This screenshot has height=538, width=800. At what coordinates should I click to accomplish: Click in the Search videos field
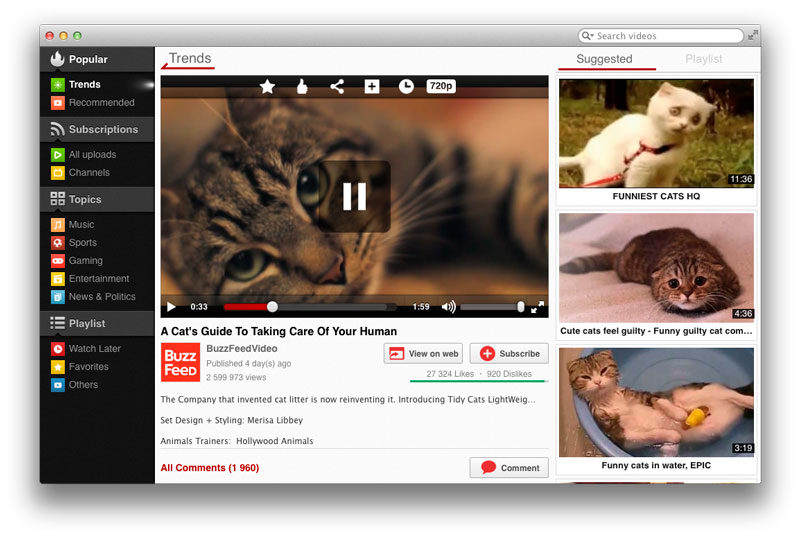tap(661, 36)
